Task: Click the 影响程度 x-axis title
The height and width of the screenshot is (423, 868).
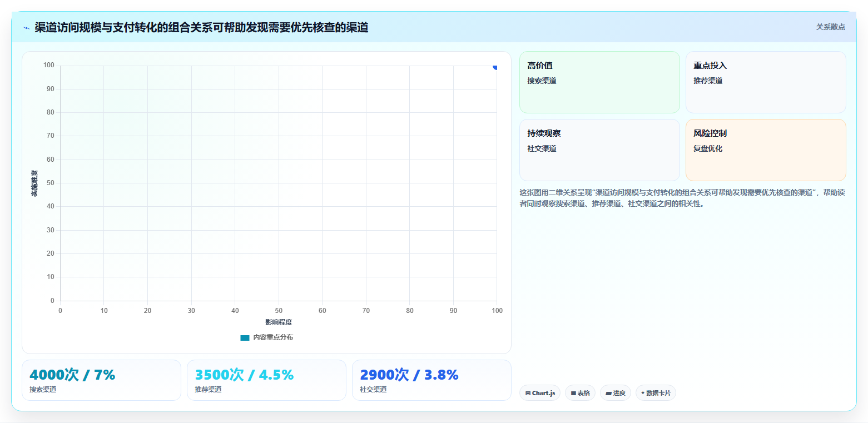Action: 279,322
